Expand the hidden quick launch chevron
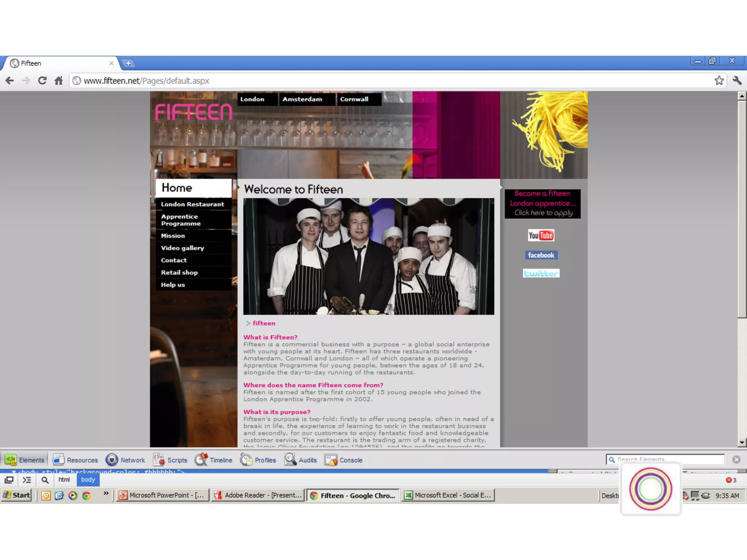This screenshot has height=560, width=747. click(106, 493)
